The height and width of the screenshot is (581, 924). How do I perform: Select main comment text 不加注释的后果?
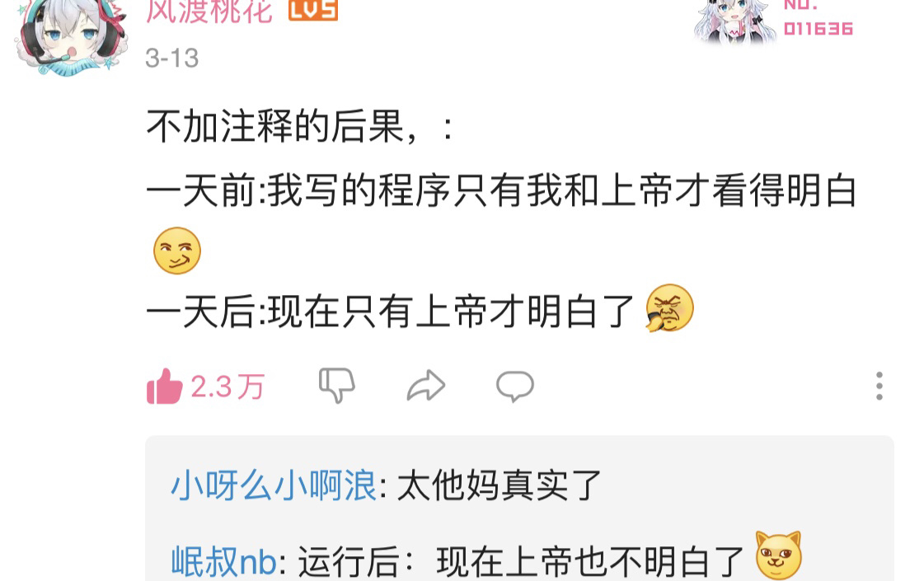(x=275, y=126)
